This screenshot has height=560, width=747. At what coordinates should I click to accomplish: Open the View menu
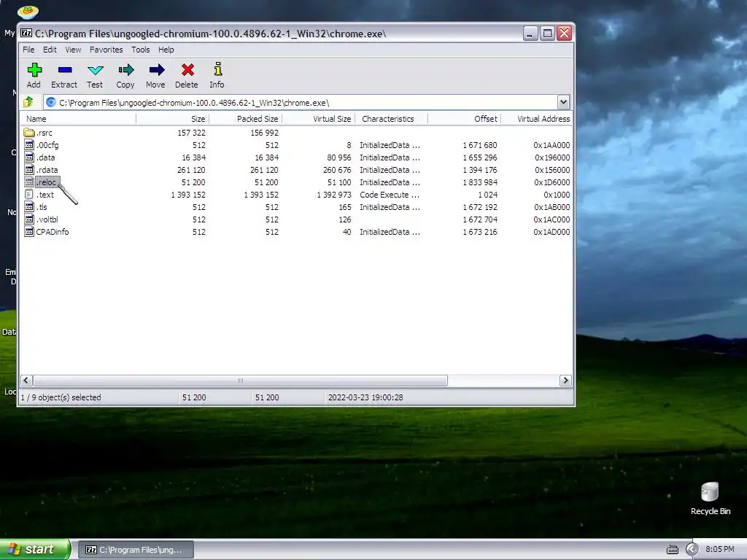[x=73, y=50]
